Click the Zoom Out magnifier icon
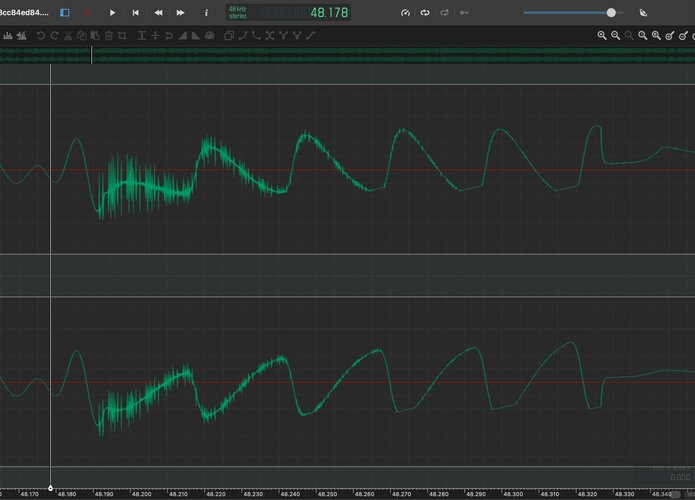The width and height of the screenshot is (695, 500). 615,35
